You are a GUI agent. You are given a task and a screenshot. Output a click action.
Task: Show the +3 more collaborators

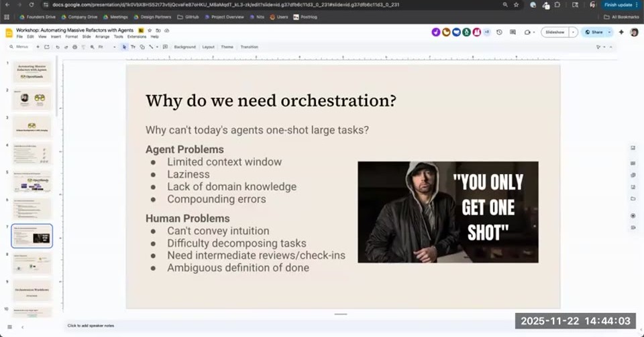487,32
